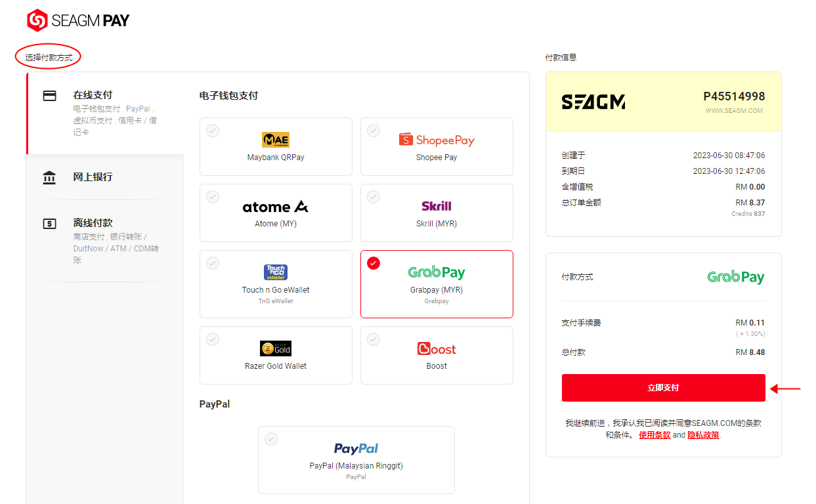Switch to the 离线付款 tab
Screen dimensions: 816x504
pos(105,241)
